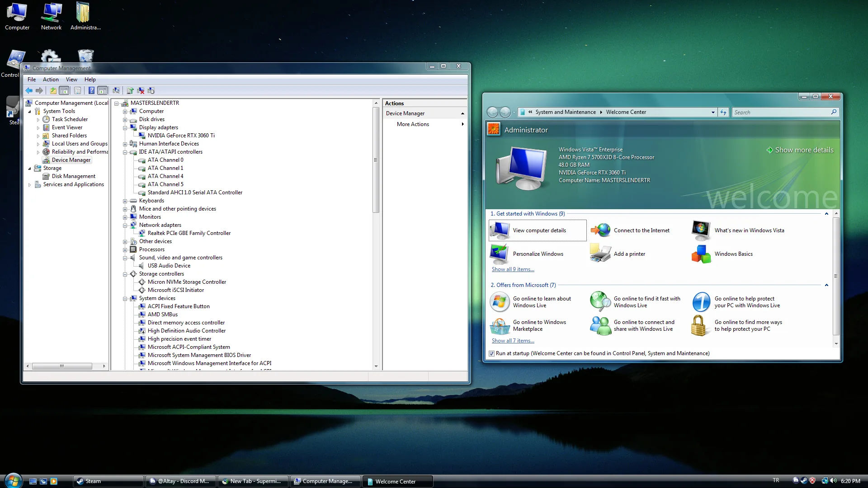Expand the Processors category

click(x=125, y=249)
